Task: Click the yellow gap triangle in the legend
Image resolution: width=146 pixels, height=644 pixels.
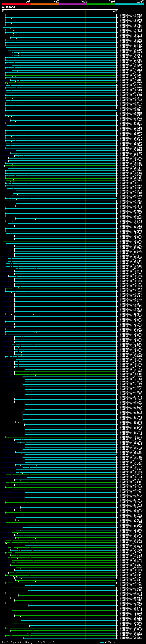Action: [19, 642]
